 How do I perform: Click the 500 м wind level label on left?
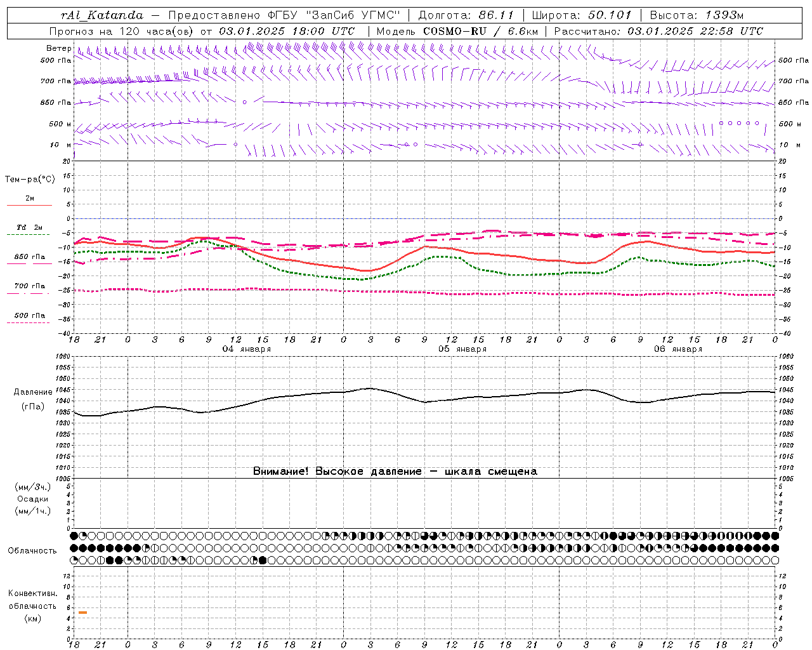60,124
